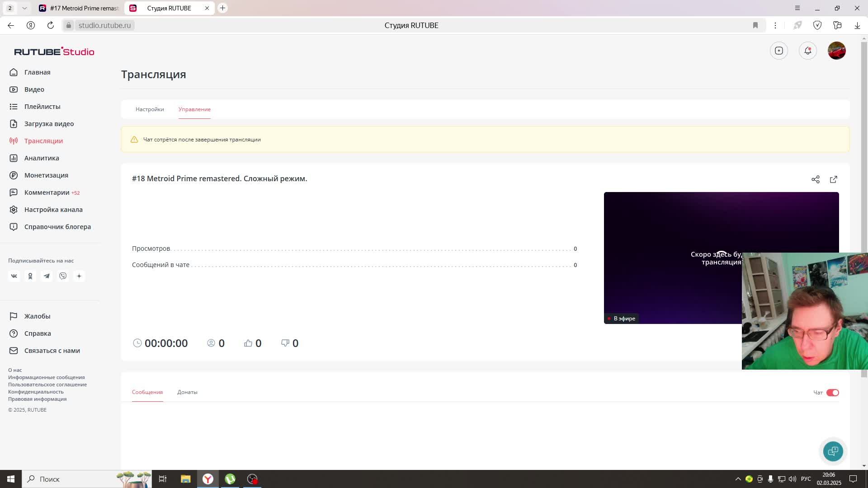Toggle the Чат switch off
Image resolution: width=868 pixels, height=488 pixels.
pyautogui.click(x=832, y=393)
